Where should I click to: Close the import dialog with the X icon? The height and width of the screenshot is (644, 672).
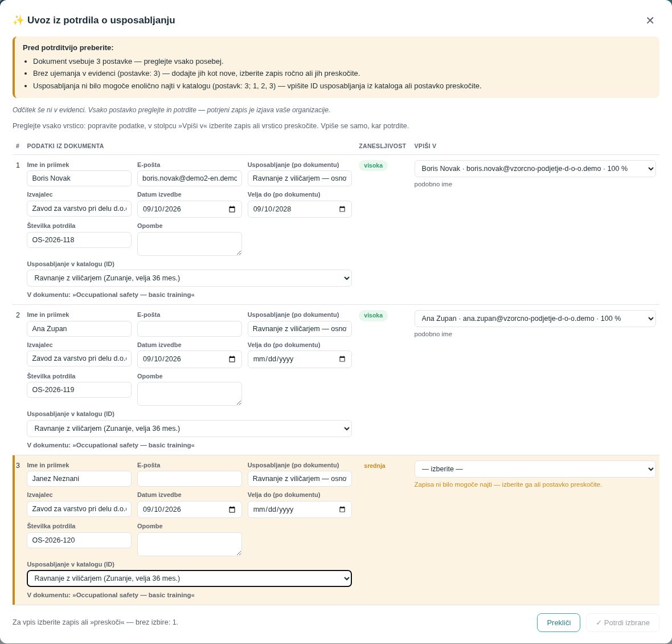point(650,21)
